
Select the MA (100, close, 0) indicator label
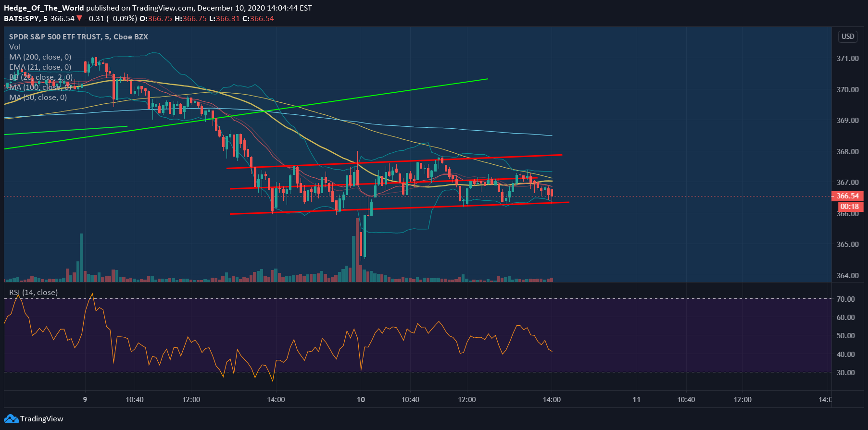[x=40, y=87]
